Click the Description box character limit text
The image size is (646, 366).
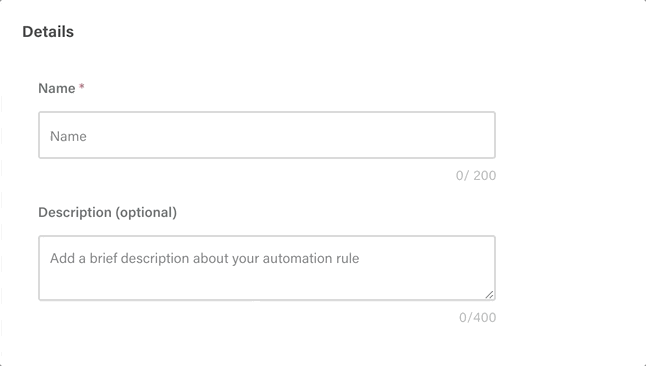coord(477,317)
